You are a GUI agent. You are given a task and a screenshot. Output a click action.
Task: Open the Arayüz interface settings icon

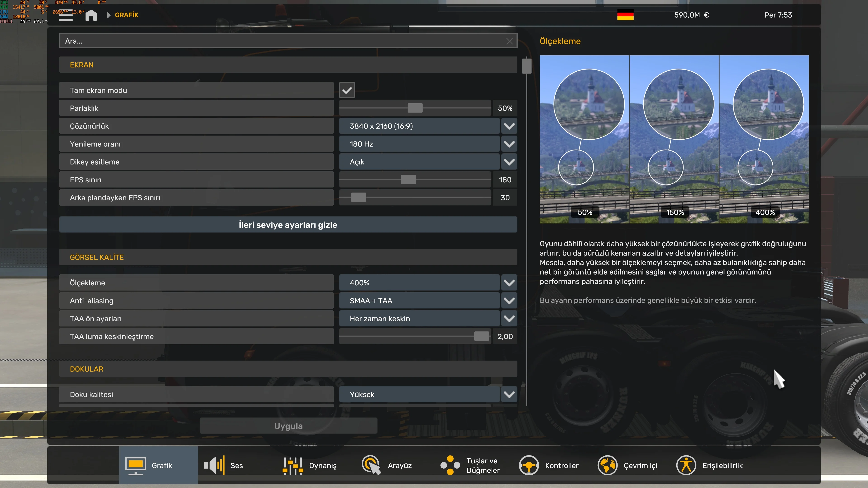point(371,465)
